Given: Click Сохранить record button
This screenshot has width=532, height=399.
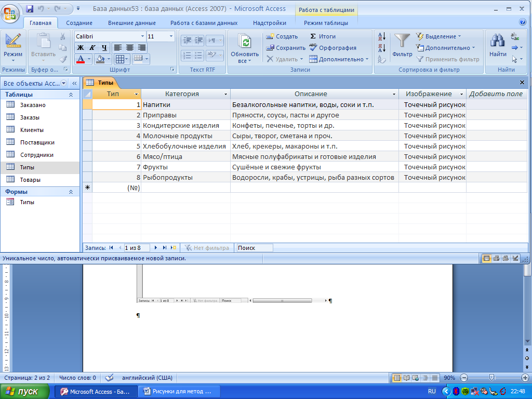Looking at the screenshot, I should pyautogui.click(x=285, y=48).
